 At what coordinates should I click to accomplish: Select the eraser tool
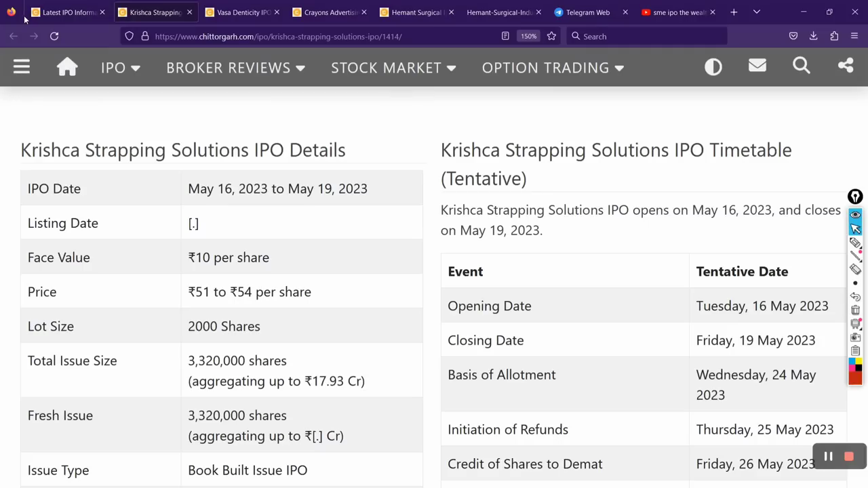tap(855, 269)
